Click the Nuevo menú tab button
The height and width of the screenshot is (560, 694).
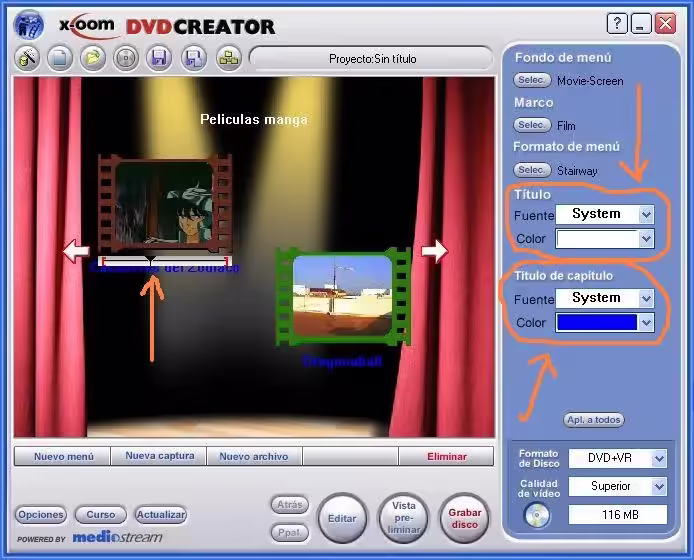pyautogui.click(x=62, y=456)
